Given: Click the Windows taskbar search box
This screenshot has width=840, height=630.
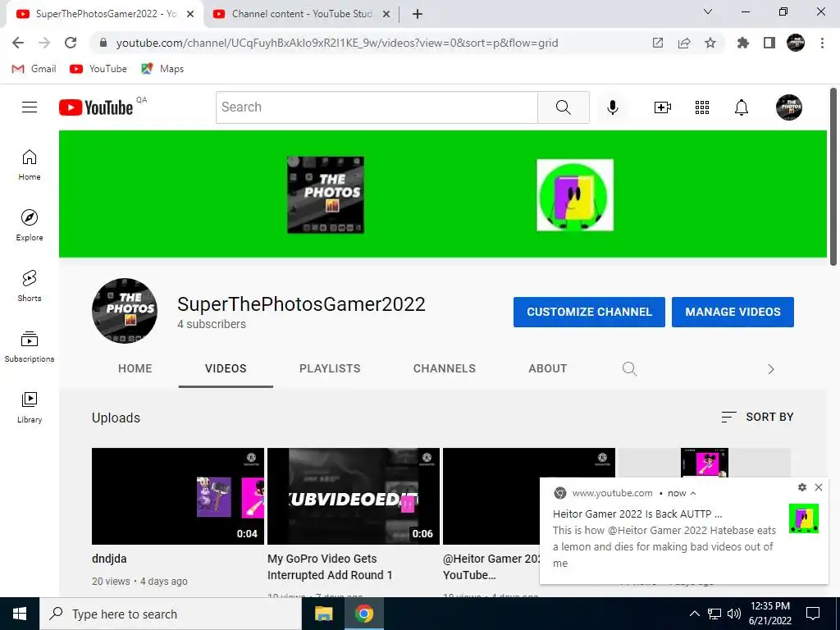Looking at the screenshot, I should coord(171,614).
